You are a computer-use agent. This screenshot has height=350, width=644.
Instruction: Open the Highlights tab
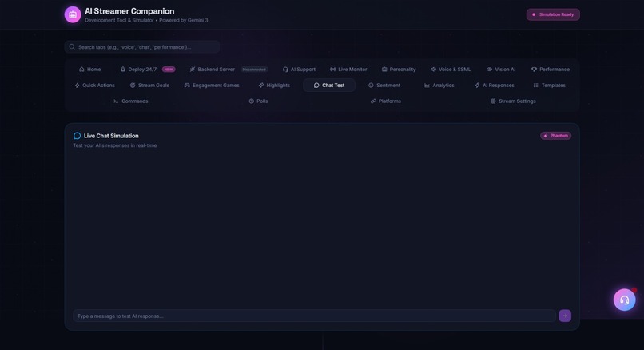pos(274,85)
